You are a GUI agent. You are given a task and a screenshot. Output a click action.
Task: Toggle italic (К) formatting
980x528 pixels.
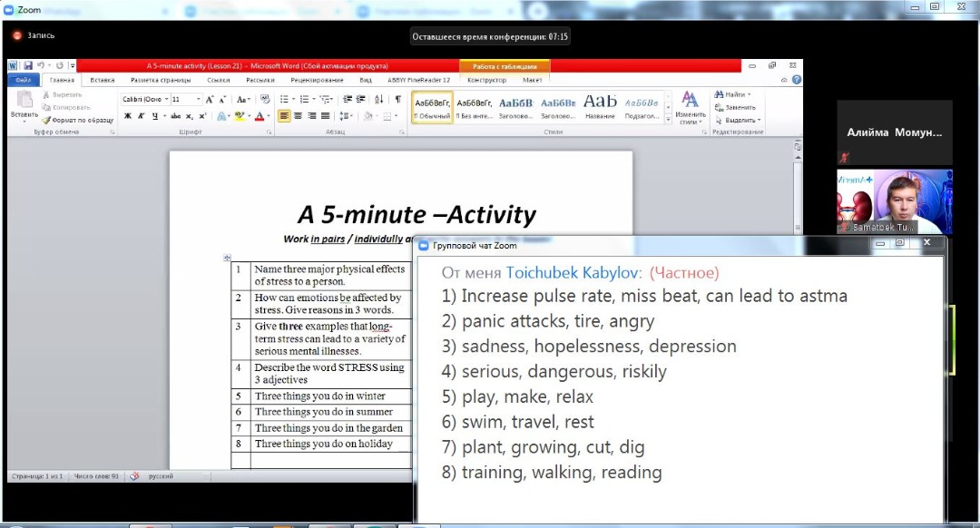click(141, 116)
